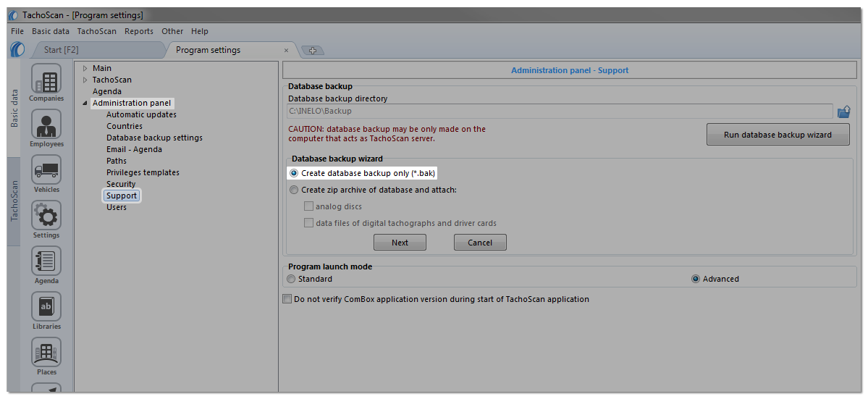Select Database backup settings tree item

click(154, 138)
